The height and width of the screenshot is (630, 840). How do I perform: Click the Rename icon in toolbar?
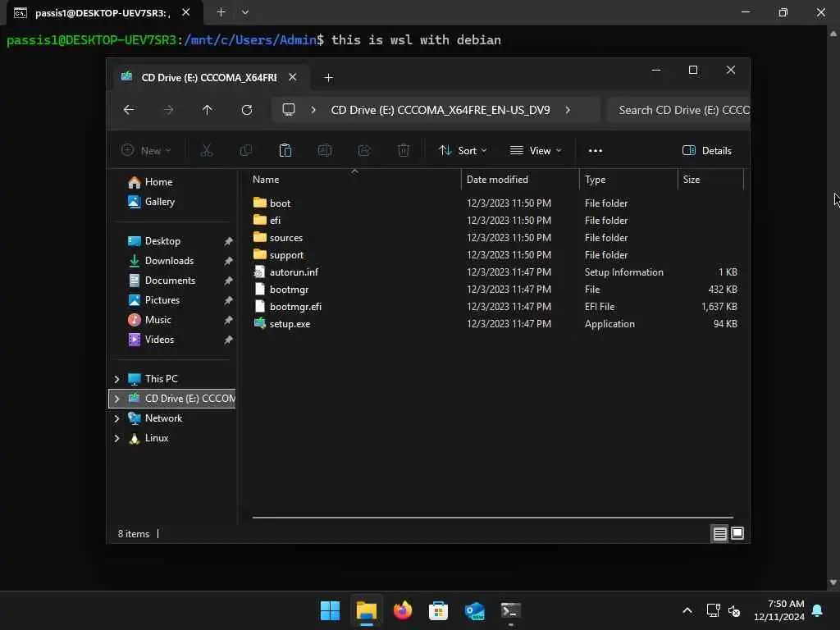click(325, 151)
